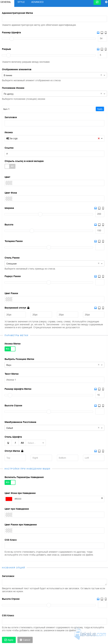Image resolution: width=108 pixels, height=644 pixels.
Task: Click the Item 1 header label
Action: tap(6, 109)
